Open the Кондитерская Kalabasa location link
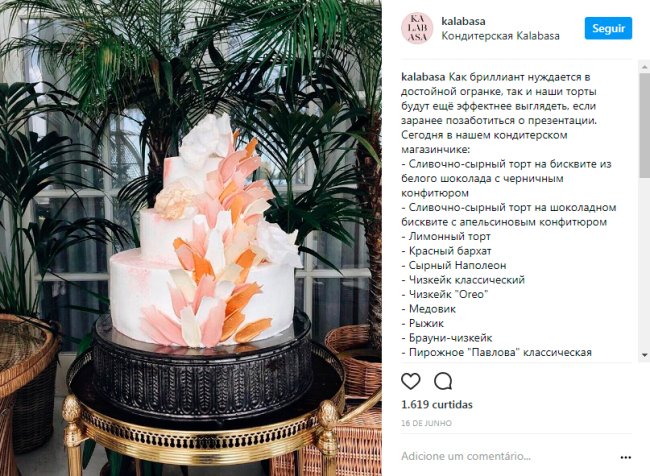 tap(500, 36)
